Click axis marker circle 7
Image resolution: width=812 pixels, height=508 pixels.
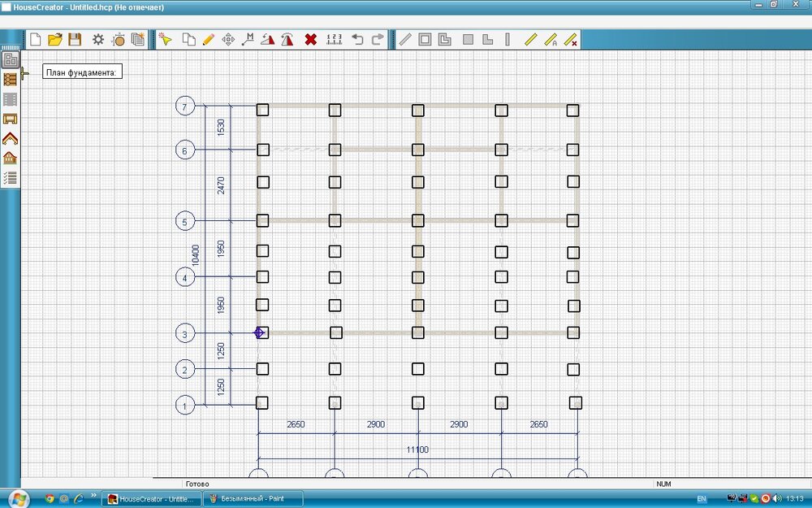pos(185,106)
